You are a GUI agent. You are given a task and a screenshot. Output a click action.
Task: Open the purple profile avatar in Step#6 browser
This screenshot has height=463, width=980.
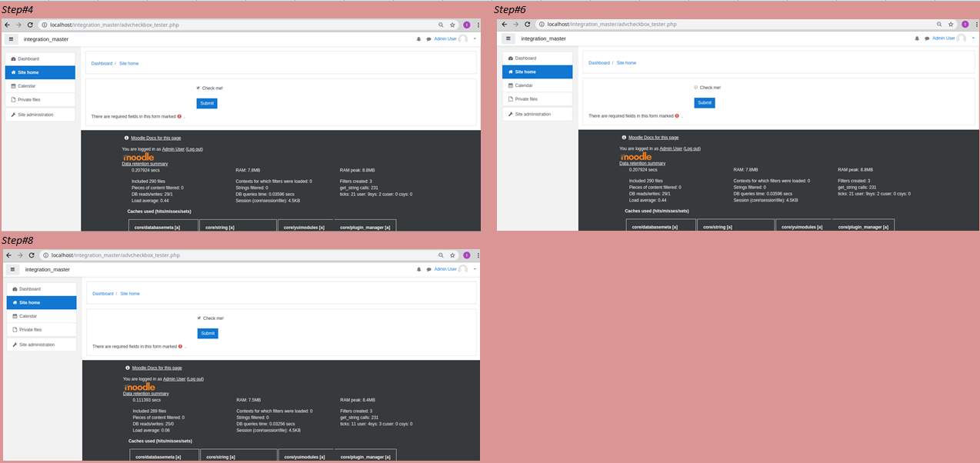coord(964,25)
